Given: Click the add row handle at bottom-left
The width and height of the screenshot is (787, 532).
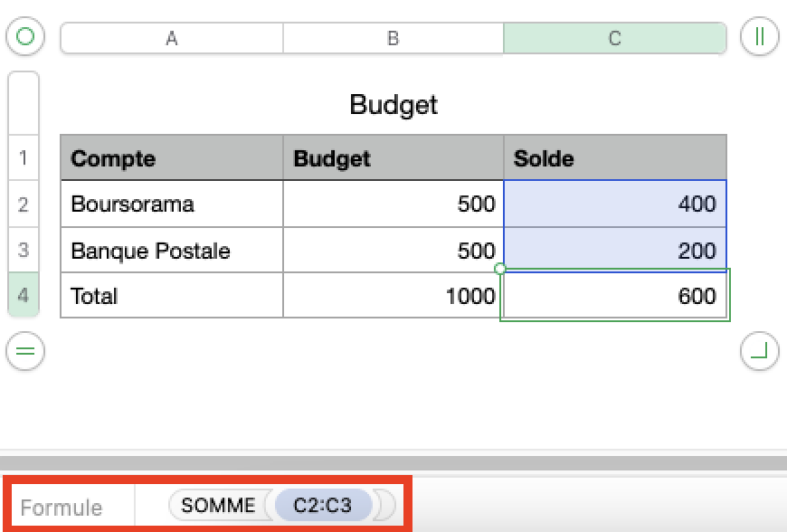Looking at the screenshot, I should [25, 351].
